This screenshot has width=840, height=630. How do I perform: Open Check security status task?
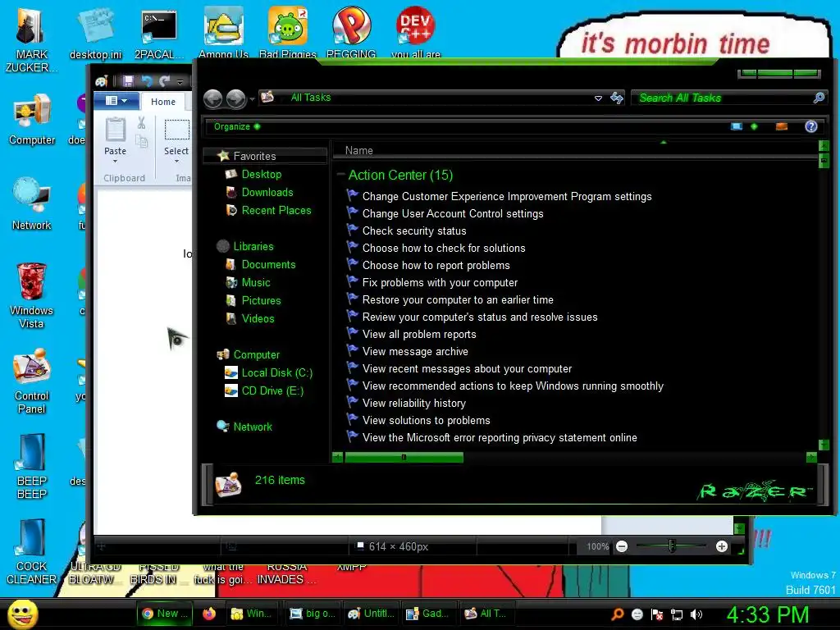(414, 231)
